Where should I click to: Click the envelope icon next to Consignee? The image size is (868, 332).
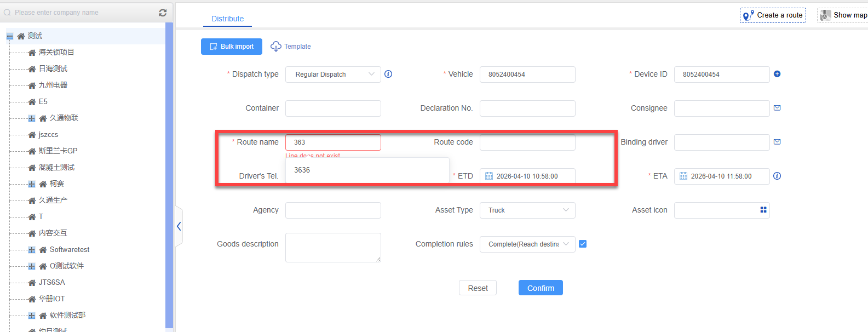tap(777, 108)
